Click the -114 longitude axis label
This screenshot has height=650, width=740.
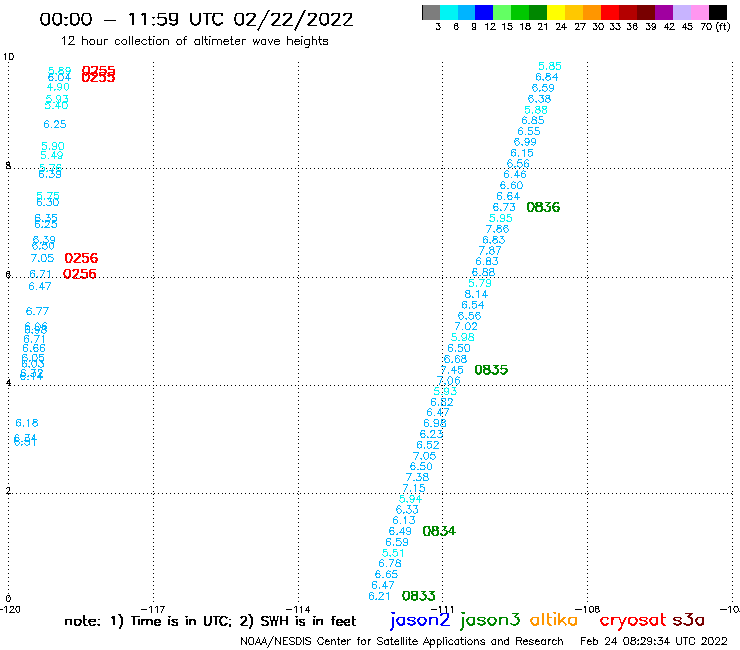pyautogui.click(x=298, y=609)
